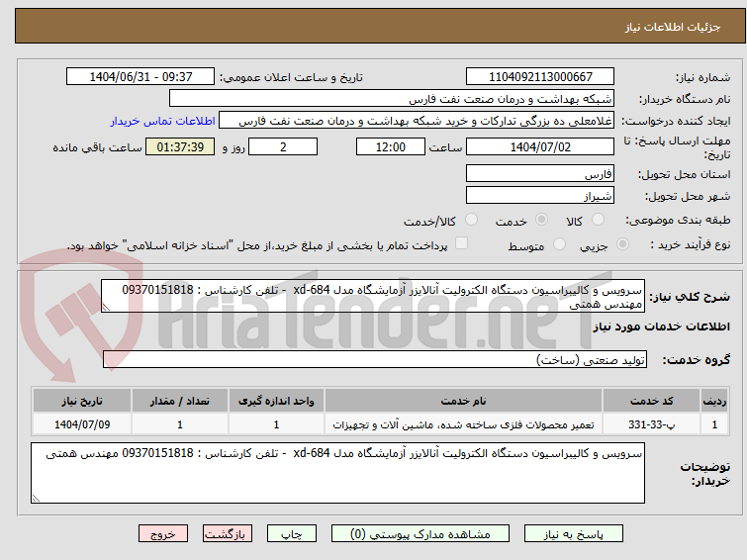
Task: Click the نام خدمت column header
Action: [x=463, y=401]
